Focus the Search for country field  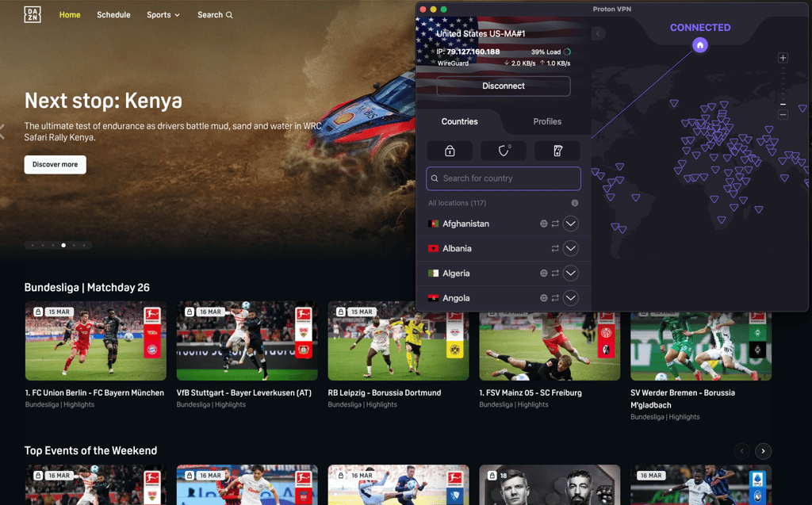(504, 178)
